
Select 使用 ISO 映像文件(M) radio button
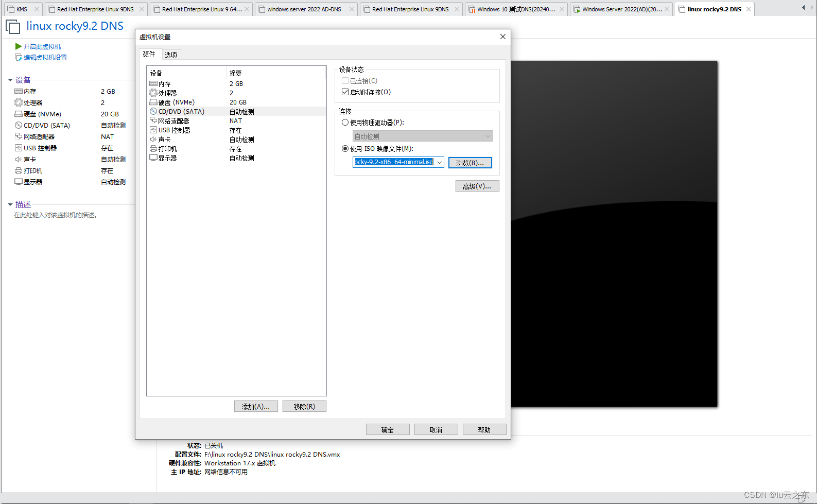[x=345, y=149]
